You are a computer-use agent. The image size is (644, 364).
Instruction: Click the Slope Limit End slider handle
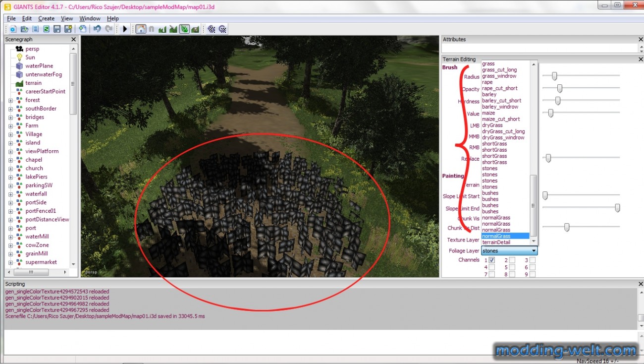(x=617, y=208)
